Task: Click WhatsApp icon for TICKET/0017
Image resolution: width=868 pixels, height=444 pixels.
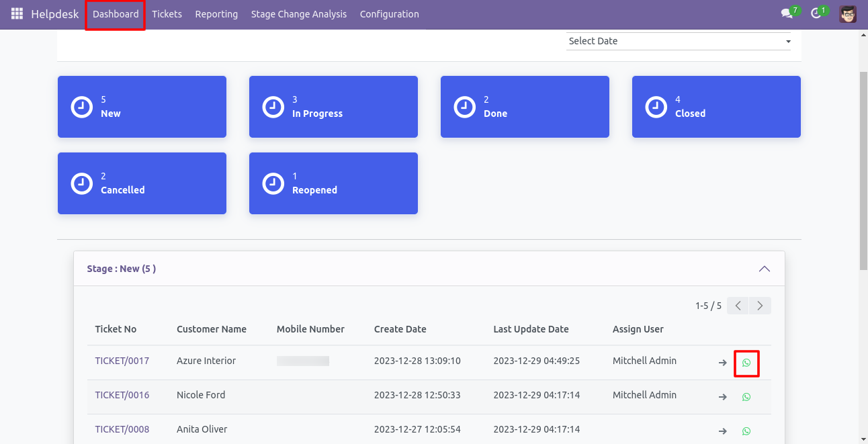Action: coord(746,363)
